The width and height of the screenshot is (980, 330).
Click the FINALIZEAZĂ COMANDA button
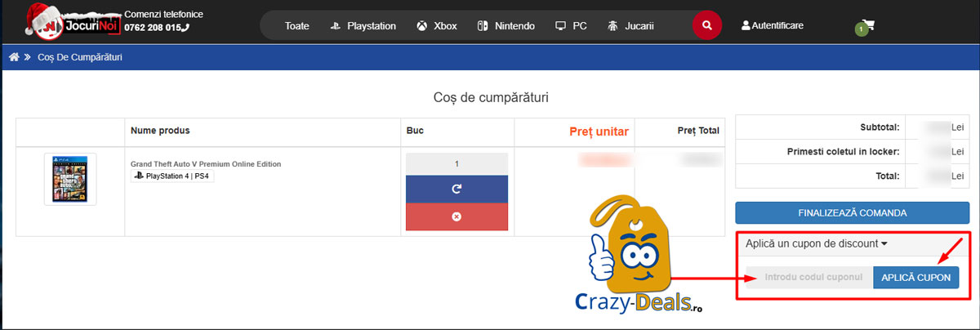pyautogui.click(x=852, y=213)
